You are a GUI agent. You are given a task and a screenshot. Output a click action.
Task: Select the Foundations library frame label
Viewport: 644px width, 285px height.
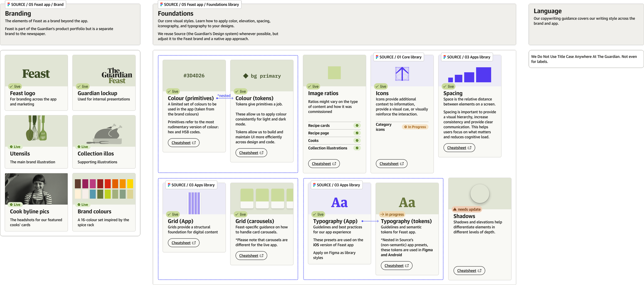pos(199,4)
